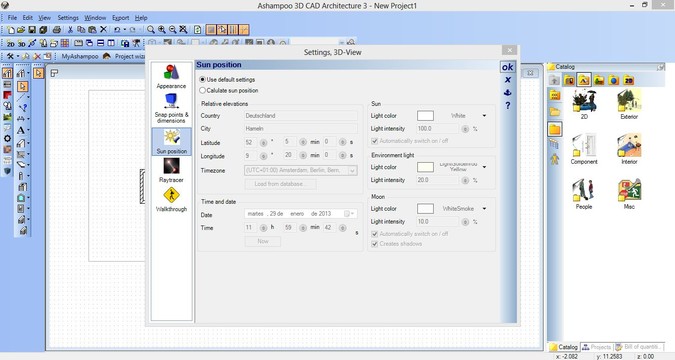Open the Date picker dropdown
Screen dimensions: 675x360
[349, 214]
